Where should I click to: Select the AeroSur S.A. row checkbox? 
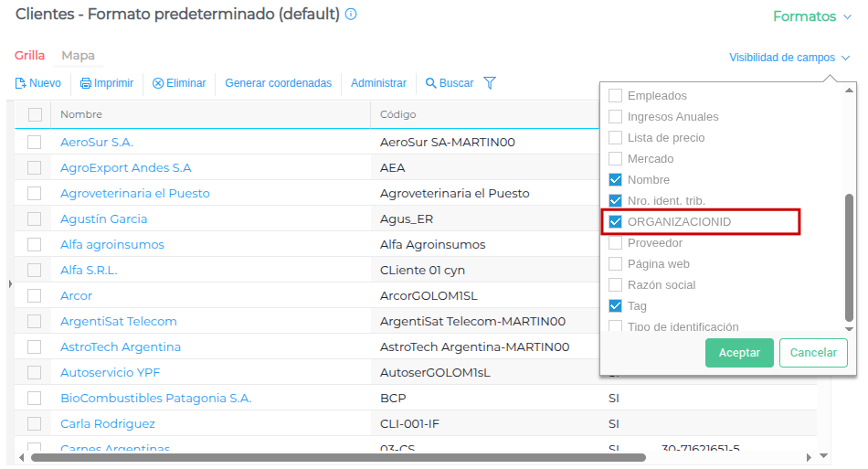(x=35, y=143)
